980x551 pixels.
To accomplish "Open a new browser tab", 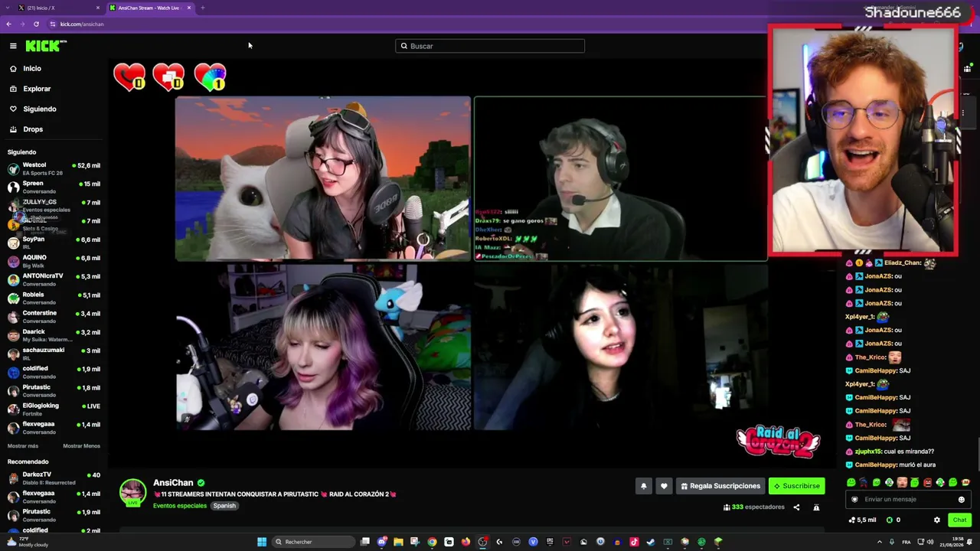I will click(203, 8).
